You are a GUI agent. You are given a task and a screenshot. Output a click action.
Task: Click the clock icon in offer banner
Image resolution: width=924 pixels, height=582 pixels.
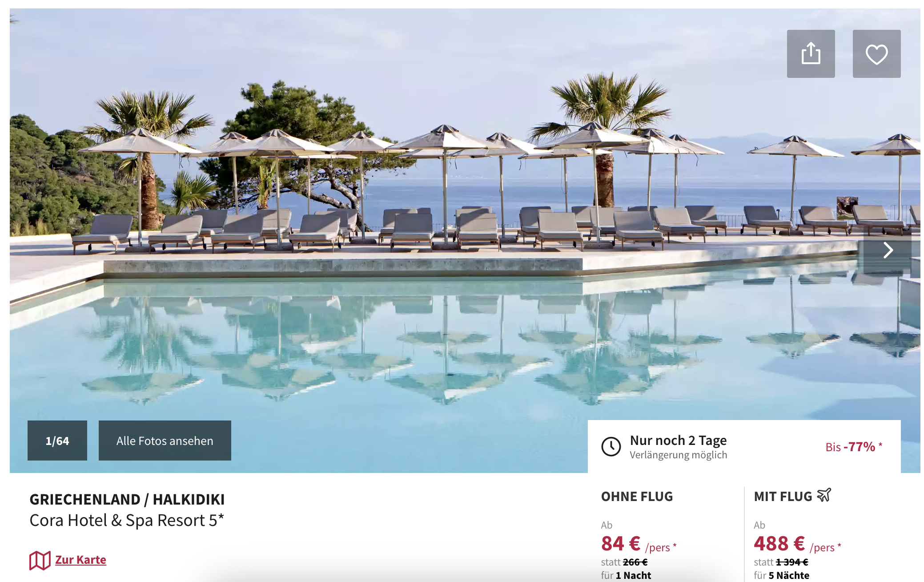[611, 446]
